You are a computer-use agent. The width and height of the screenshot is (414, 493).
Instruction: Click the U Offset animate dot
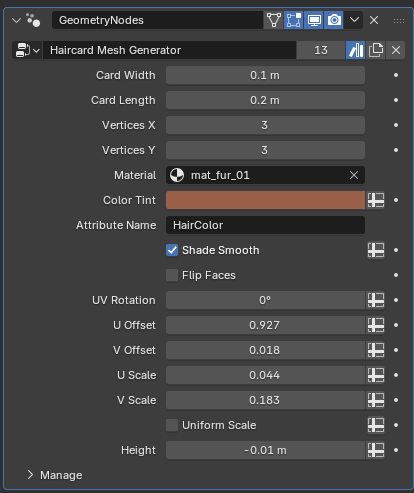[396, 325]
